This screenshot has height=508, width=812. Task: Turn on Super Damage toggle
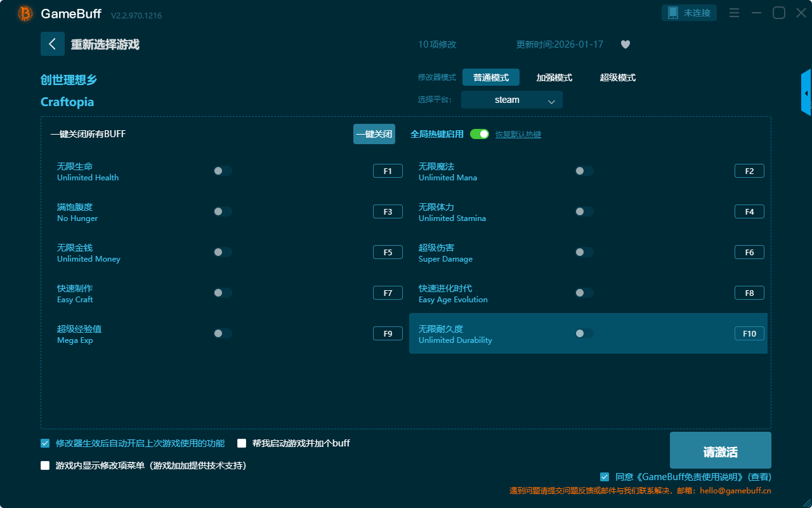[x=584, y=252]
